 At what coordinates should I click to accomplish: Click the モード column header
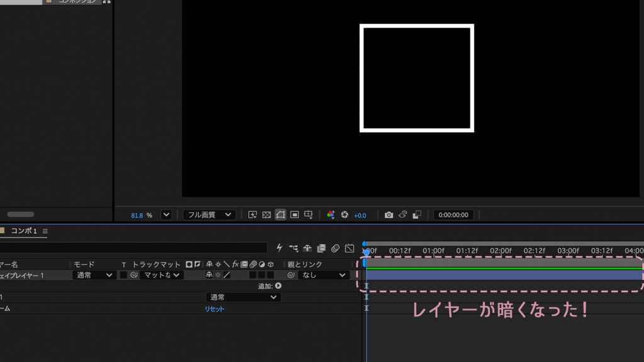[84, 265]
